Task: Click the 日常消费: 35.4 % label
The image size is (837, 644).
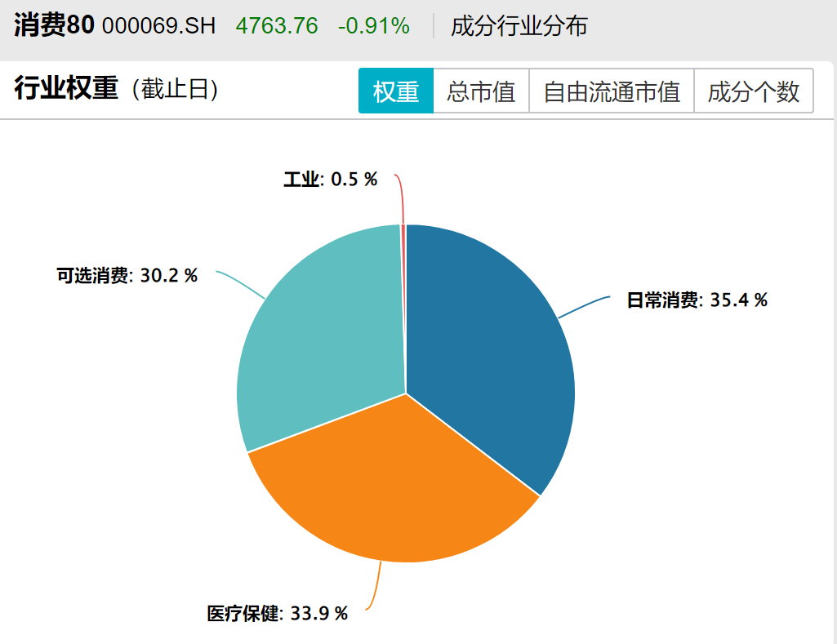Action: click(x=697, y=300)
